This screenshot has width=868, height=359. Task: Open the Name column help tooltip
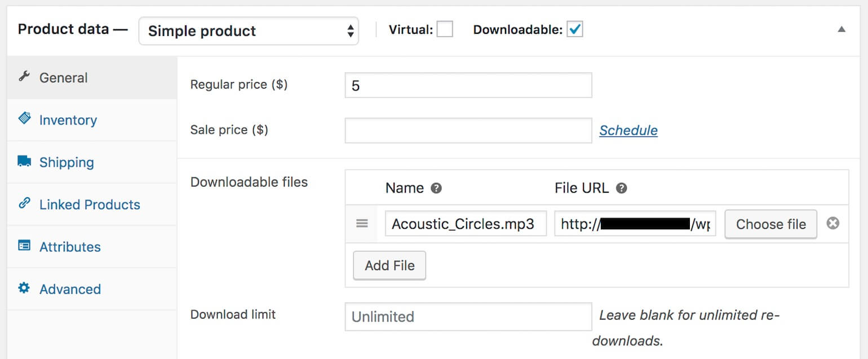435,188
